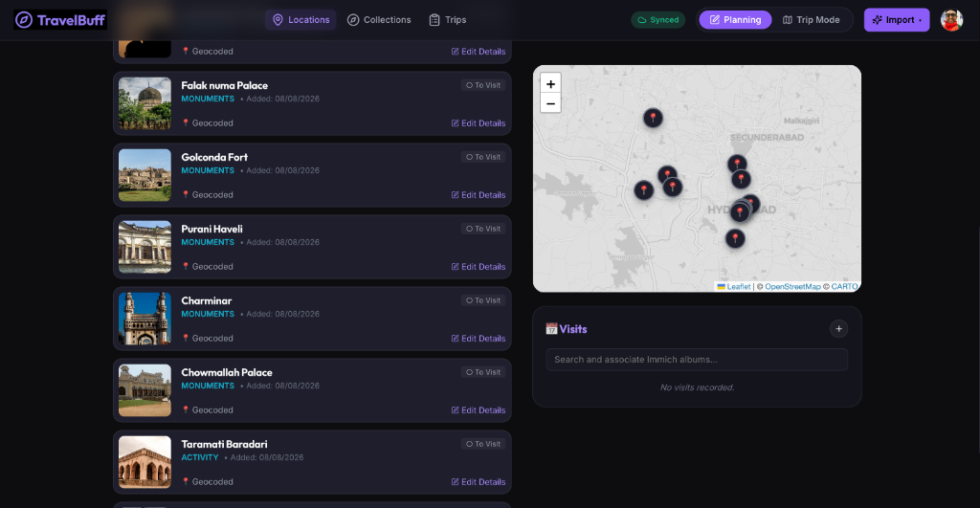Open the Chowmallah Palace thumbnail image
This screenshot has height=508, width=980.
tap(145, 390)
